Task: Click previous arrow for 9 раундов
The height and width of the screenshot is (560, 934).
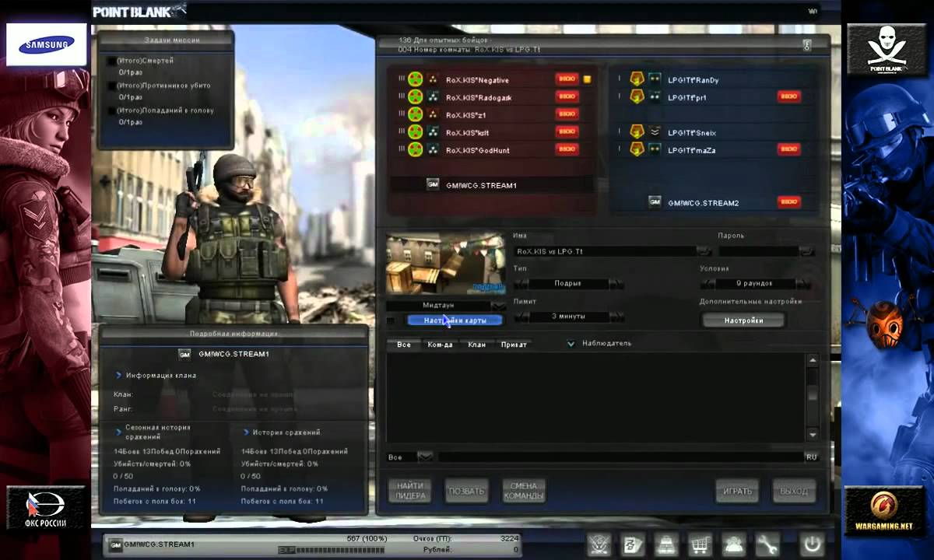Action: tap(707, 283)
